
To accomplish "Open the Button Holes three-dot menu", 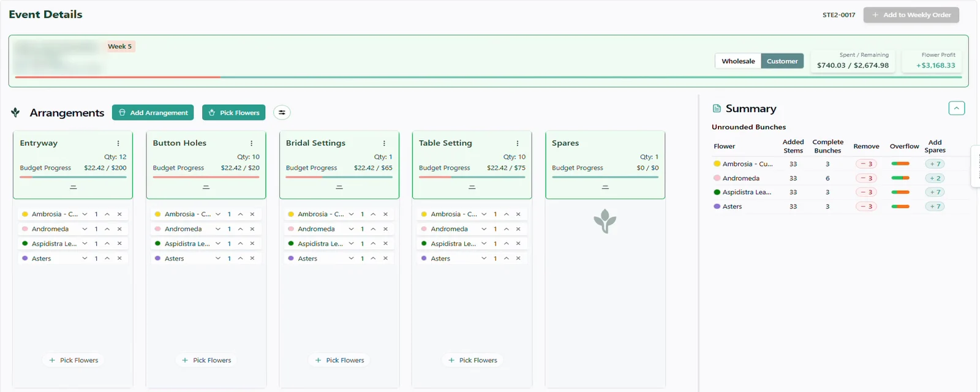I will click(x=251, y=143).
